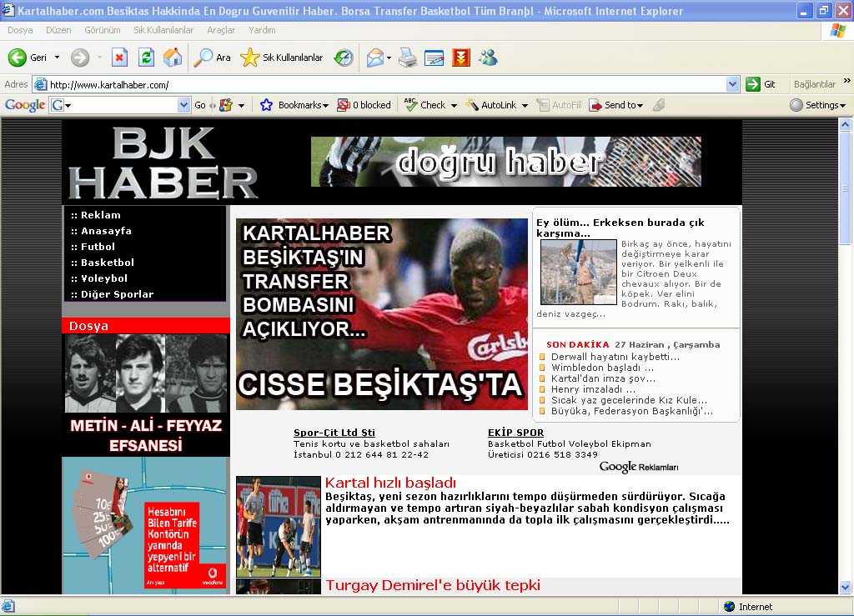Open the Basketbol section link
854x616 pixels.
click(108, 263)
